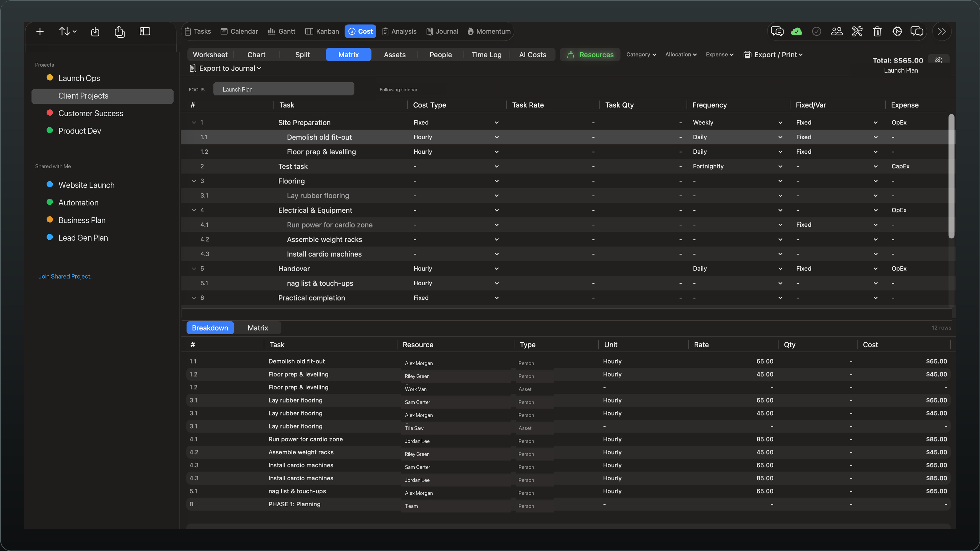Open the comments chat icon
The width and height of the screenshot is (980, 551).
click(777, 31)
